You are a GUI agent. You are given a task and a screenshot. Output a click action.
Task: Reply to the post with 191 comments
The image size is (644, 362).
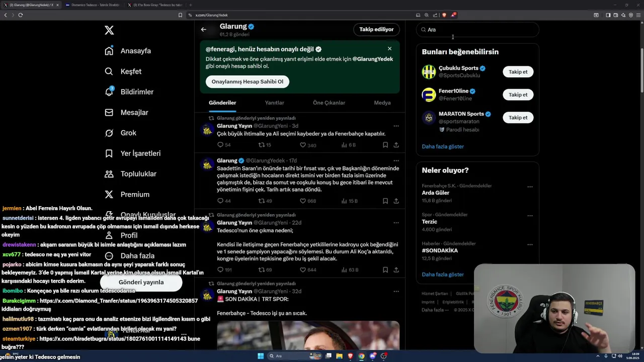click(x=224, y=269)
